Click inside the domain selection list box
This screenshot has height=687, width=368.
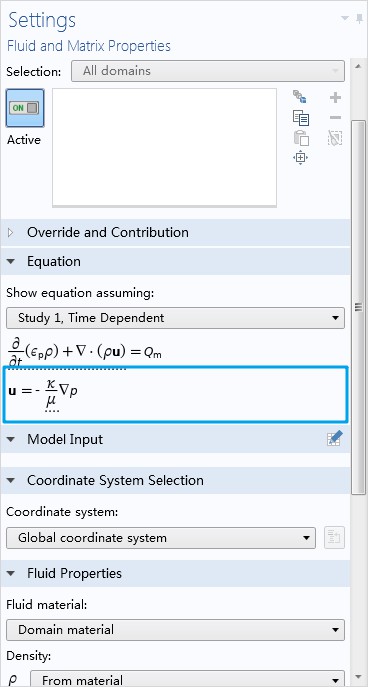coord(164,147)
